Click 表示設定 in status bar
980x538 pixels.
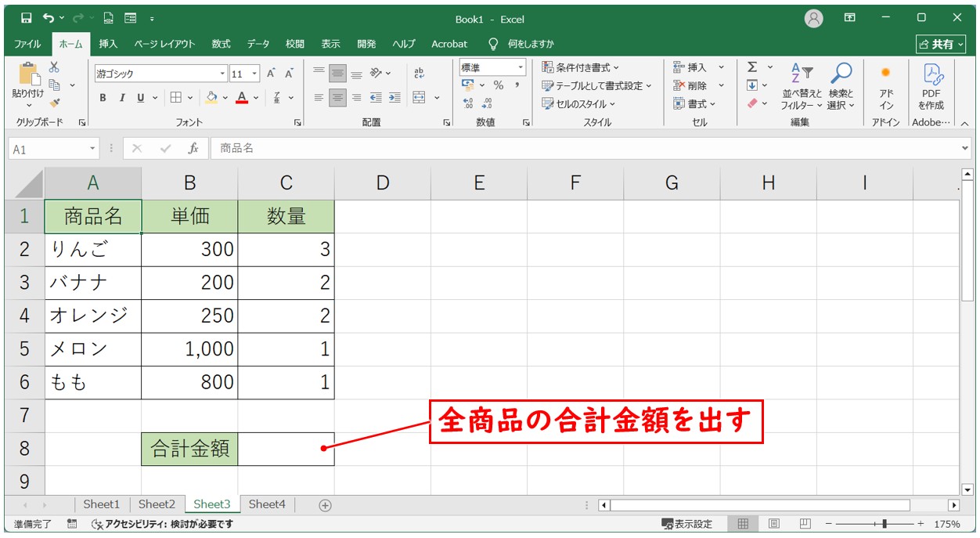687,524
